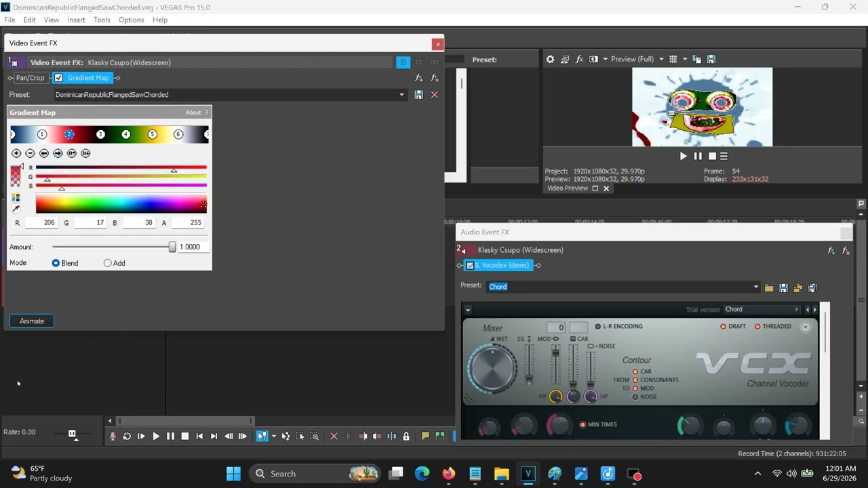The width and height of the screenshot is (868, 488).
Task: Uncheck the Gradient Map effect checkbox
Action: coord(59,78)
